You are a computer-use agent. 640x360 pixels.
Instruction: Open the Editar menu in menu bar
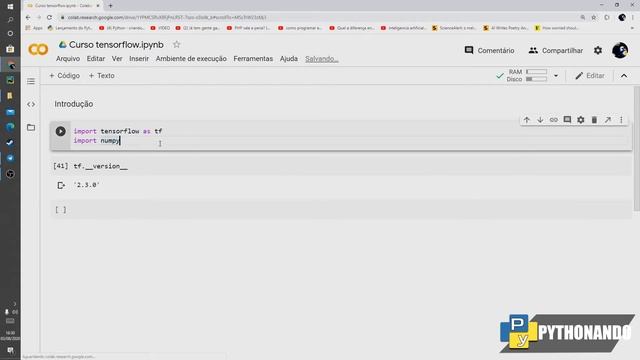click(x=96, y=59)
